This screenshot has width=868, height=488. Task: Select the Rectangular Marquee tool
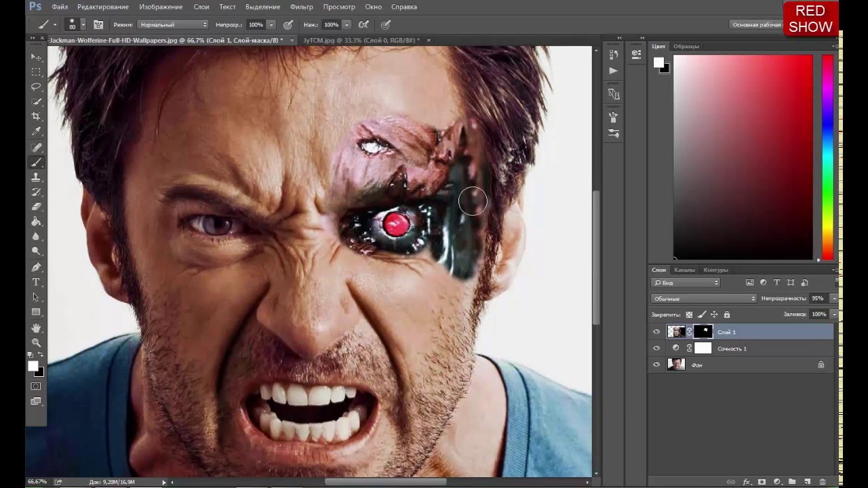tap(36, 72)
